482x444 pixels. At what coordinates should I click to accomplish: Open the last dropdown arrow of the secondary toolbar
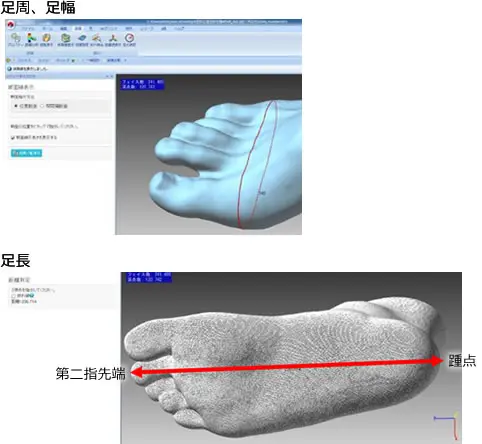click(x=125, y=60)
